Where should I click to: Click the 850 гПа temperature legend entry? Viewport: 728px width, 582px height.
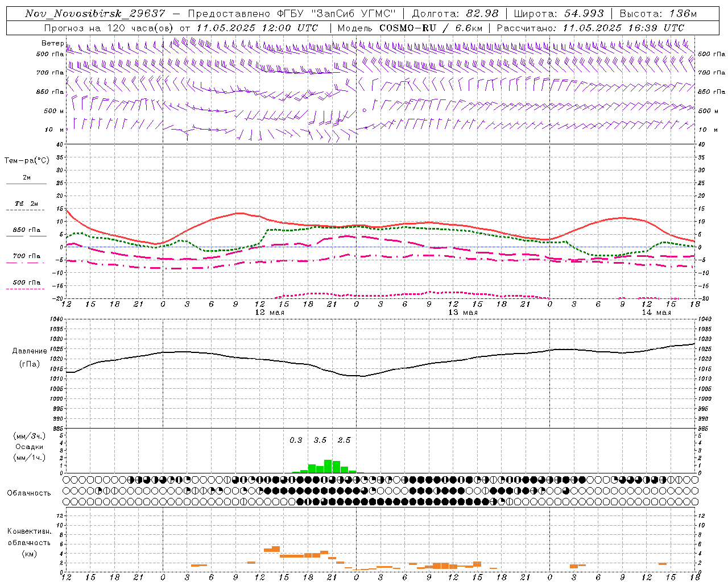[x=27, y=230]
